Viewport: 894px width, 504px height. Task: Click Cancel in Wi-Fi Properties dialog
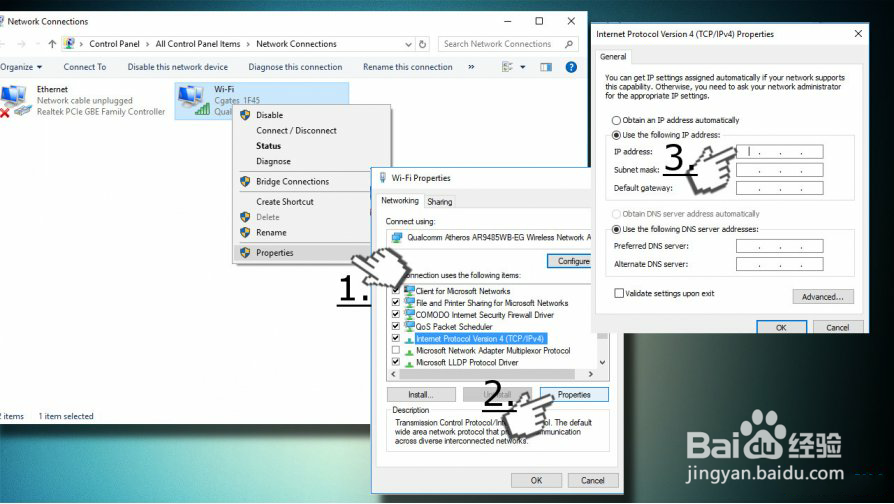coord(592,481)
